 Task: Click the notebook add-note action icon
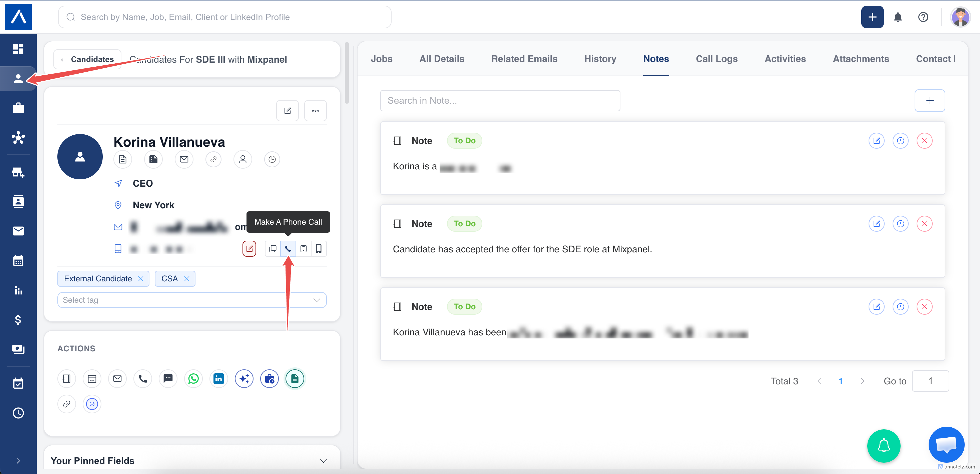[67, 379]
